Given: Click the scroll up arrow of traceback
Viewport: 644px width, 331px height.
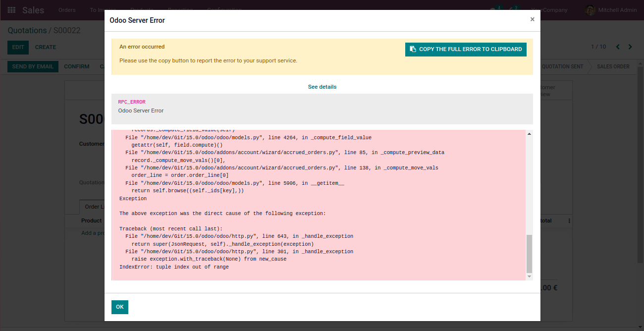Looking at the screenshot, I should click(x=529, y=134).
